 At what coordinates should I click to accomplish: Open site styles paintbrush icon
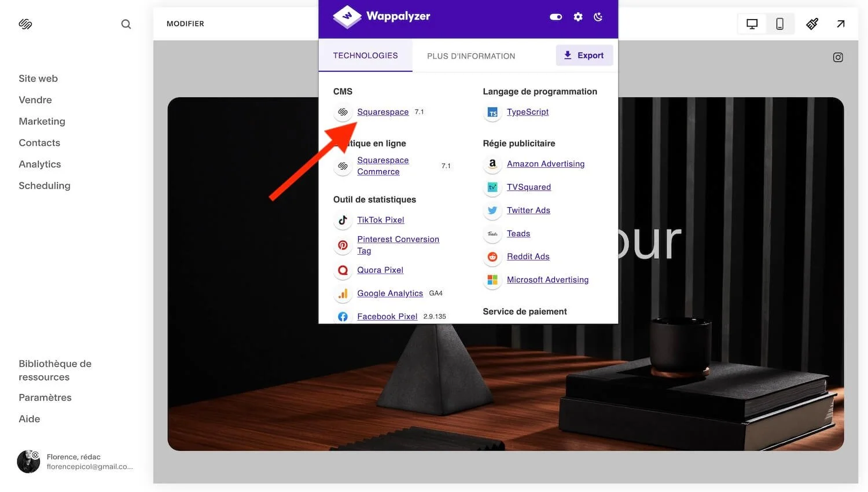point(812,24)
